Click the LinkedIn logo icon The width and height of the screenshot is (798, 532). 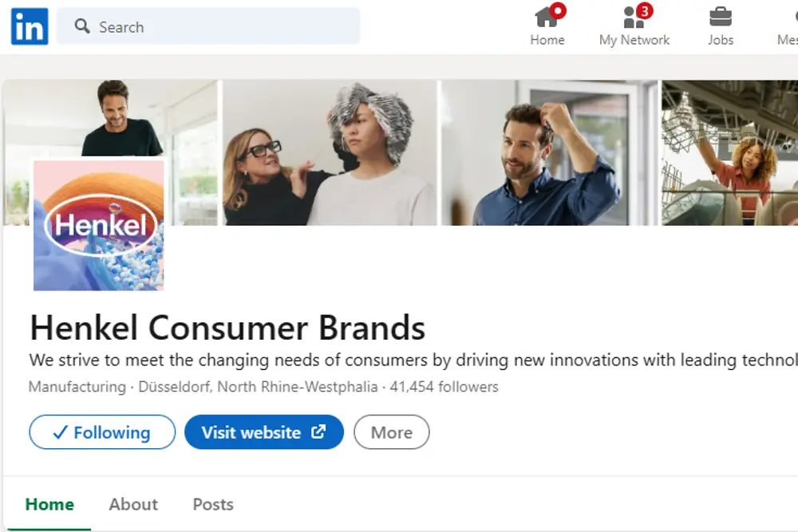30,26
